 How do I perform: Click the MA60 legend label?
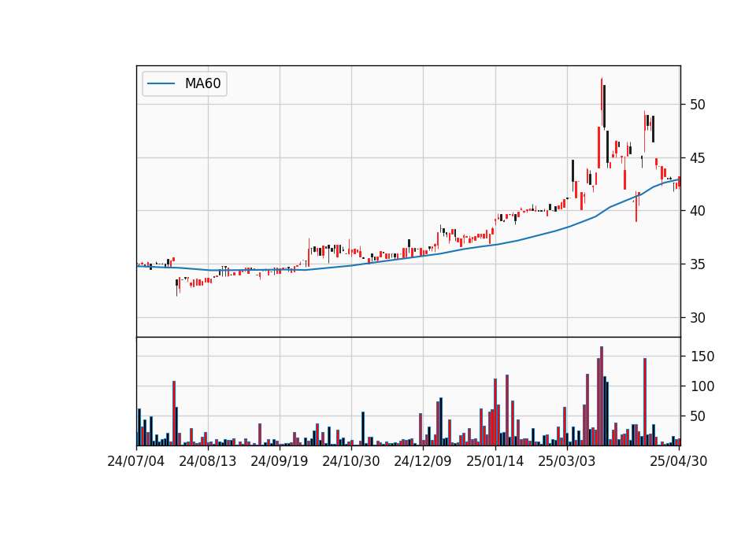[x=202, y=84]
